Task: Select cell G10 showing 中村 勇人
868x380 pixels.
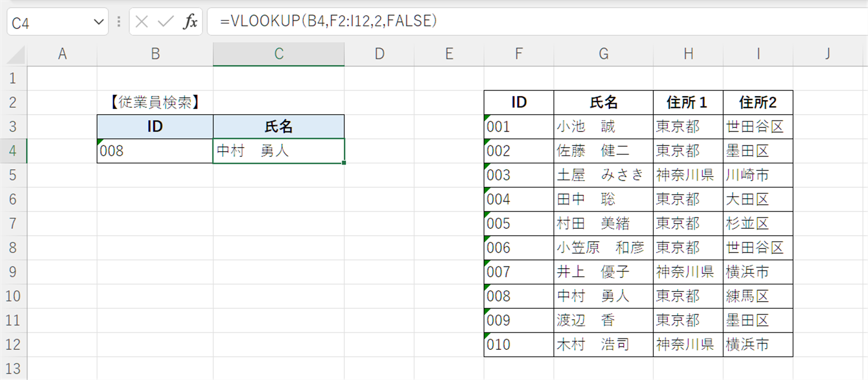Action: pyautogui.click(x=604, y=296)
